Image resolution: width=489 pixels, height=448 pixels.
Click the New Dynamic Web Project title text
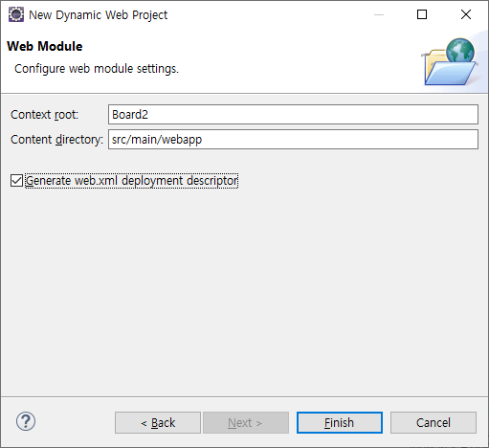(98, 15)
